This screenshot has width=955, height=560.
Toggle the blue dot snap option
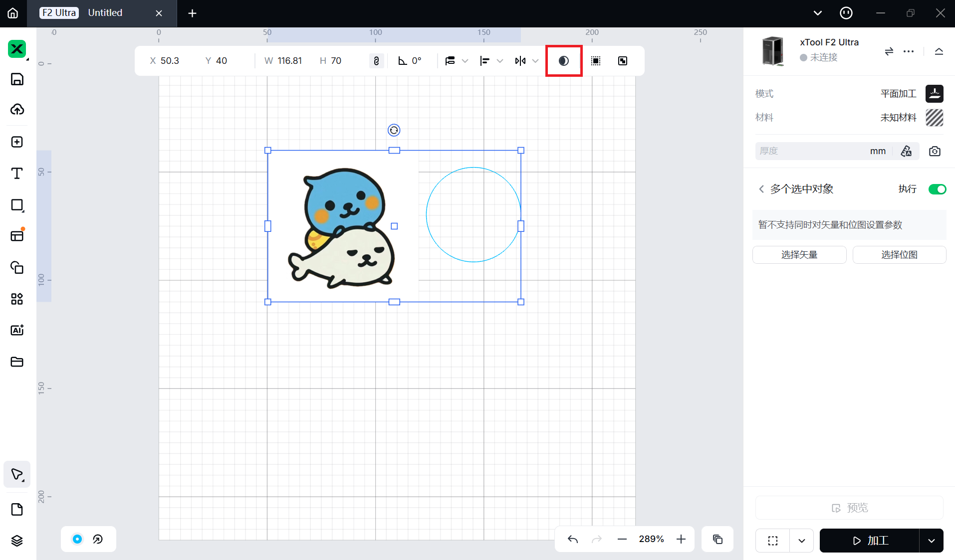click(77, 539)
